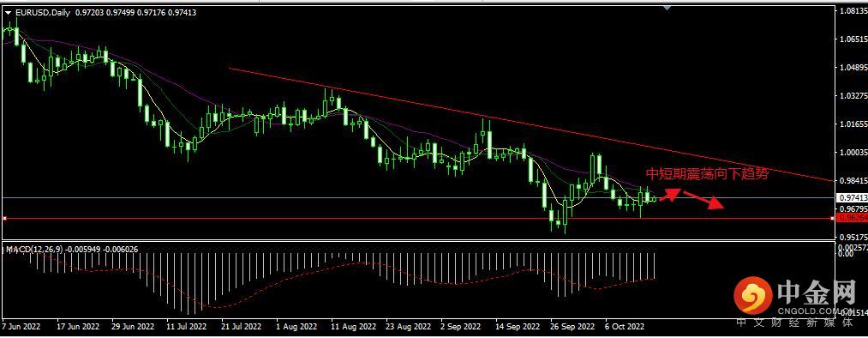Click the 29 Jun 2022 date label
The image size is (868, 338).
coord(134,327)
